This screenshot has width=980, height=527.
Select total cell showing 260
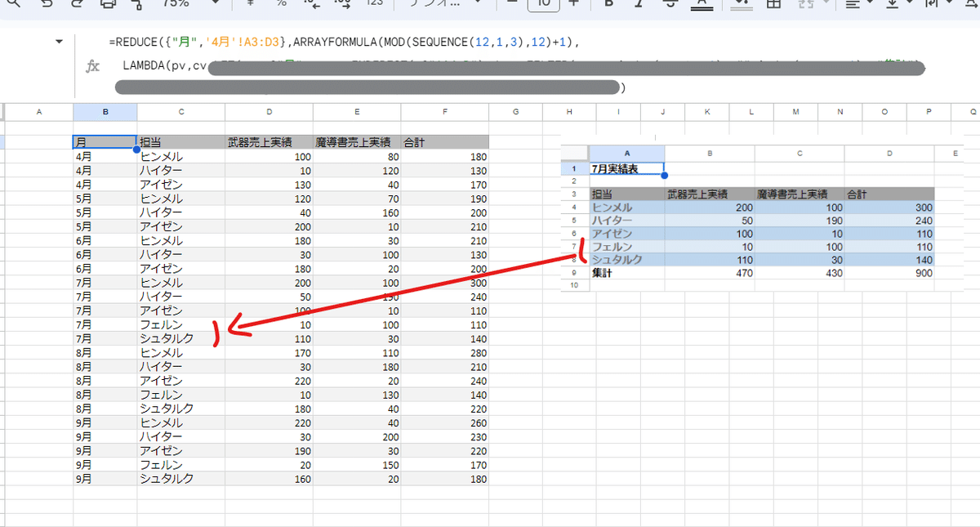pos(444,422)
